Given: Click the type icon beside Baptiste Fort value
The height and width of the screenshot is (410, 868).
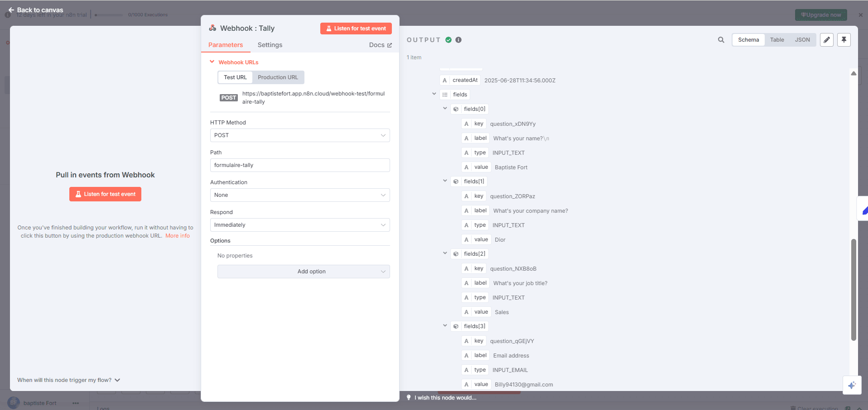Looking at the screenshot, I should pos(467,167).
